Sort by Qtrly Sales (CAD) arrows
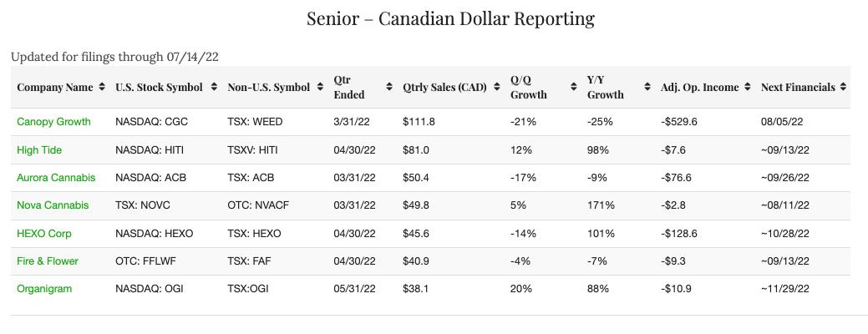 [497, 87]
